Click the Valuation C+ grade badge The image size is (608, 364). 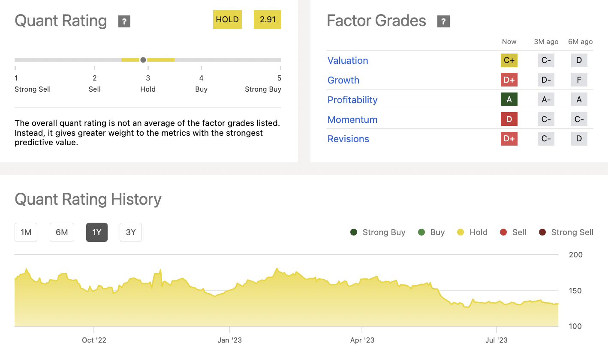509,60
